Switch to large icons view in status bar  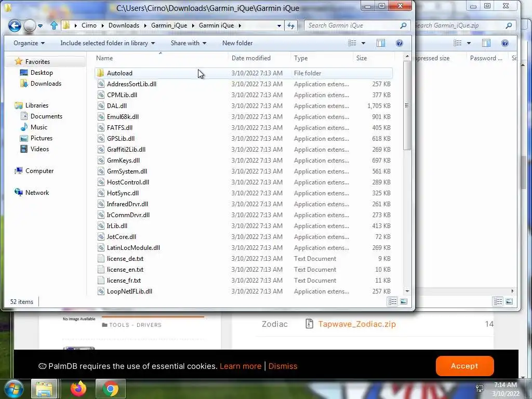click(403, 302)
